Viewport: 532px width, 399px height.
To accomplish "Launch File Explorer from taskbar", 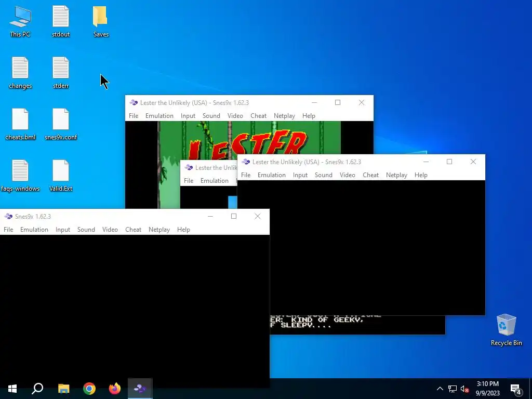I will (63, 389).
